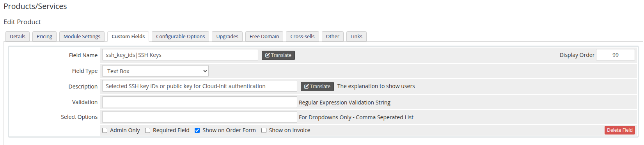The image size is (644, 145).
Task: Open the Field Type dropdown
Action: point(155,71)
